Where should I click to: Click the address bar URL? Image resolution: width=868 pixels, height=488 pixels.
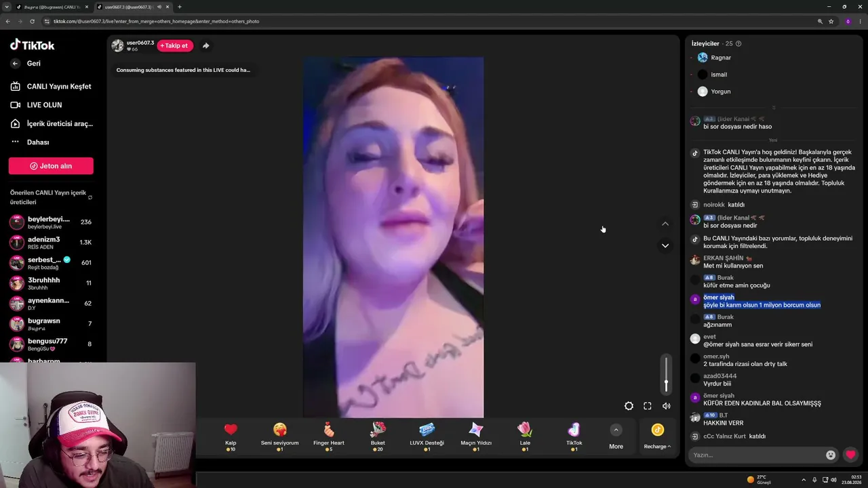click(156, 21)
